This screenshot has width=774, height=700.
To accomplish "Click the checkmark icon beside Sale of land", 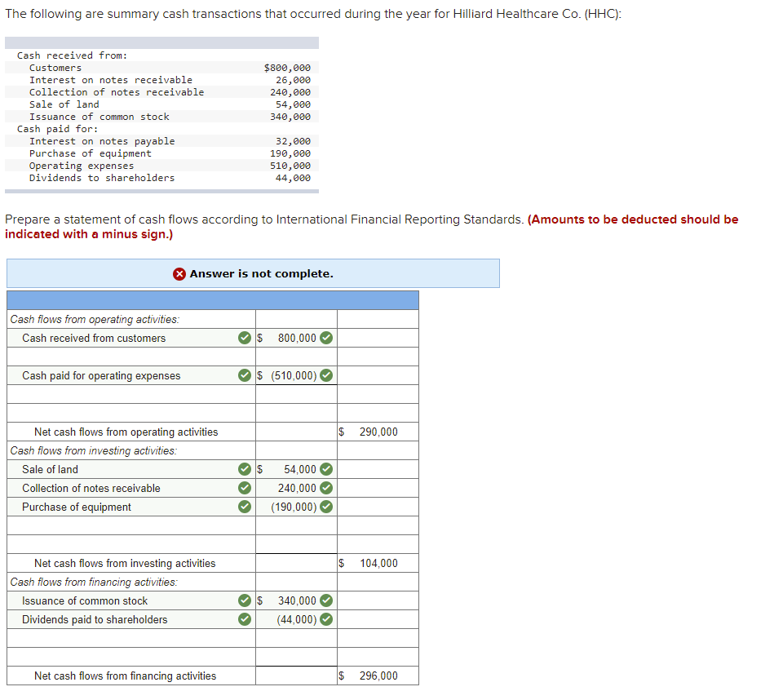I will pyautogui.click(x=244, y=469).
